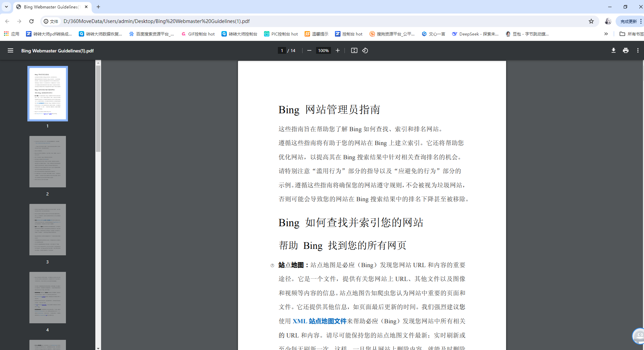Image resolution: width=644 pixels, height=350 pixels.
Task: Toggle fit to page view
Action: click(x=354, y=50)
